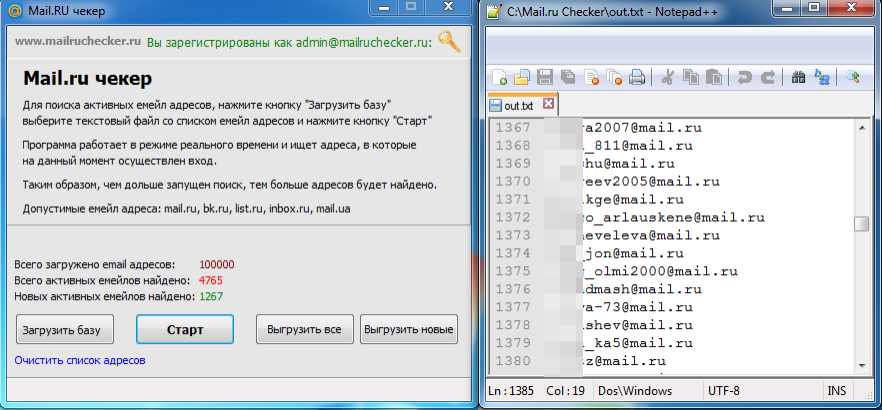Click the Notepad++ scrollbar up arrow
Viewport: 882px width, 410px height.
click(861, 128)
